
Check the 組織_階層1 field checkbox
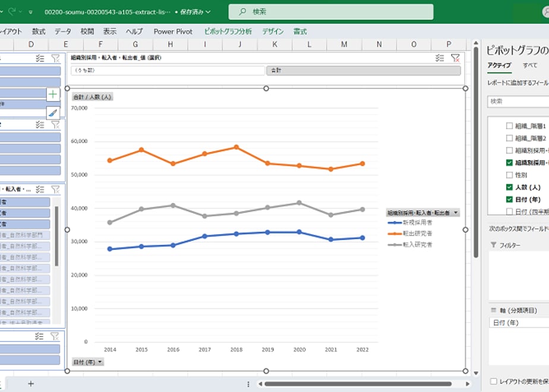click(x=509, y=126)
